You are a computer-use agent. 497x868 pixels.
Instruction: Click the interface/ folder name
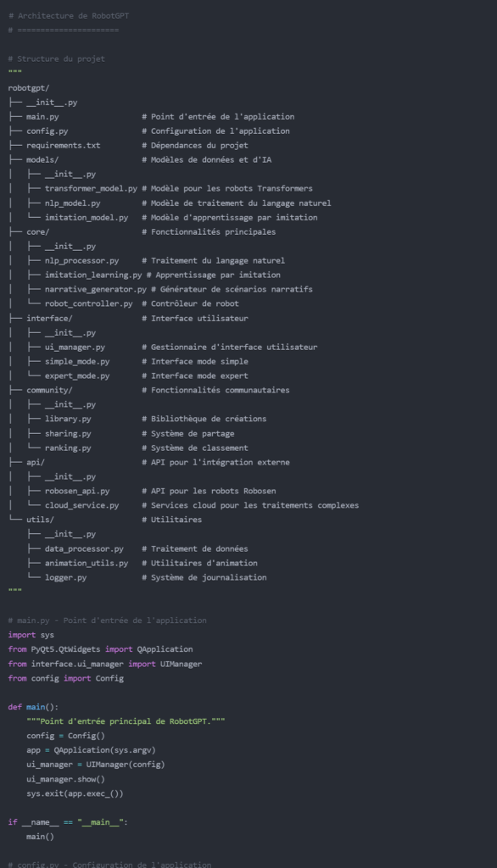point(49,319)
